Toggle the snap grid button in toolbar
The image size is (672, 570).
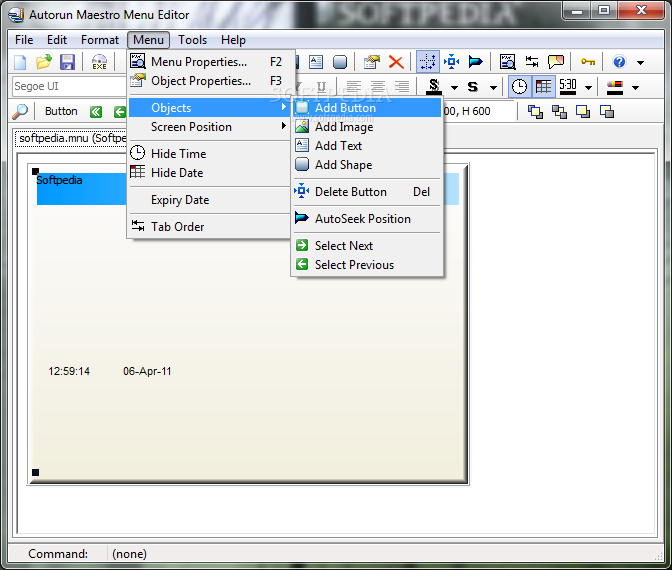pos(427,62)
